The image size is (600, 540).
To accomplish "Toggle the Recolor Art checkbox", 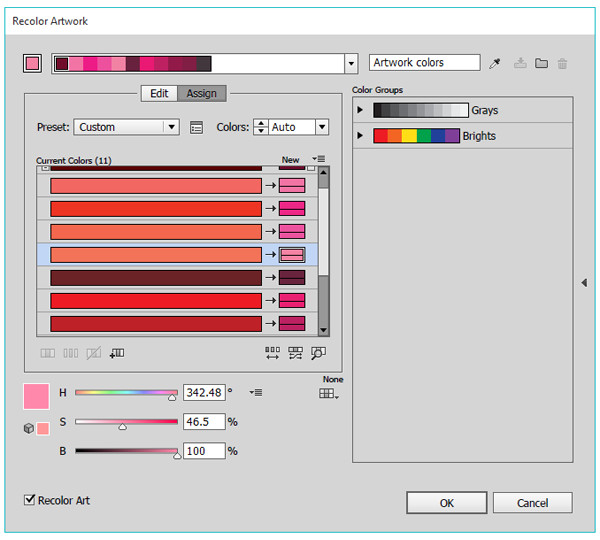I will click(x=29, y=500).
